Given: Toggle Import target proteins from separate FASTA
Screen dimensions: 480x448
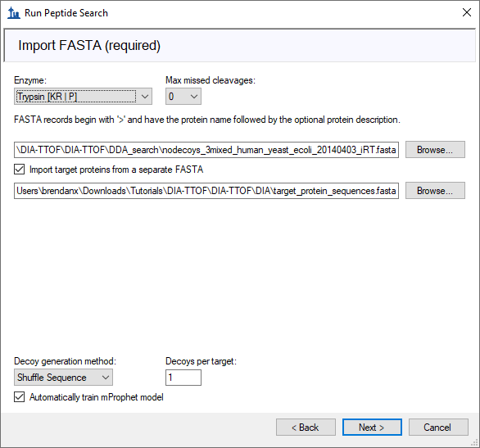Looking at the screenshot, I should pos(20,170).
